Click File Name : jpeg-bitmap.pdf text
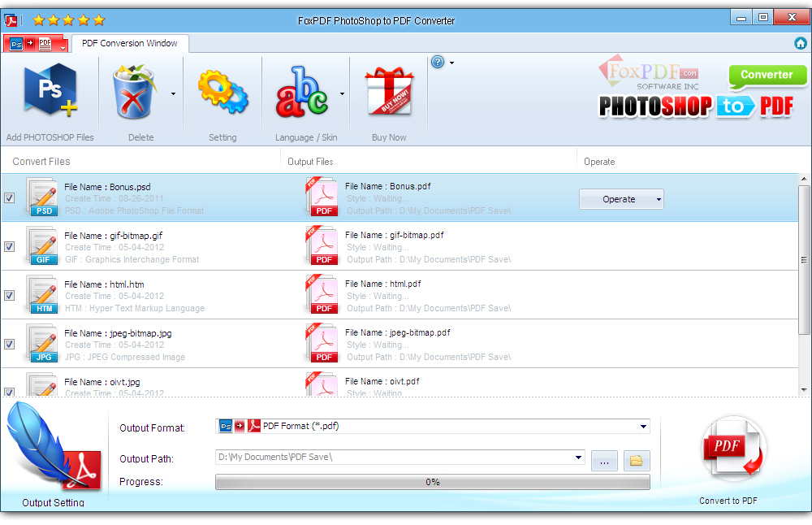Viewport: 812px width, 525px height. 398,332
